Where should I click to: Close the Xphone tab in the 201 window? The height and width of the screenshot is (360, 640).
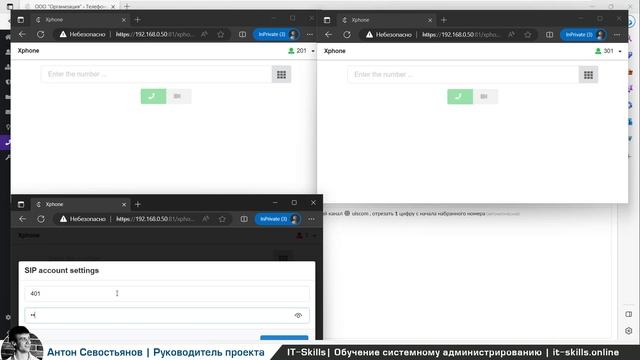pyautogui.click(x=124, y=20)
